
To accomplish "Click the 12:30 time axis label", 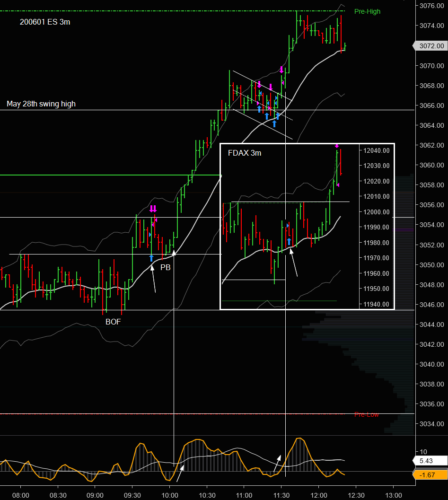I will (x=356, y=495).
